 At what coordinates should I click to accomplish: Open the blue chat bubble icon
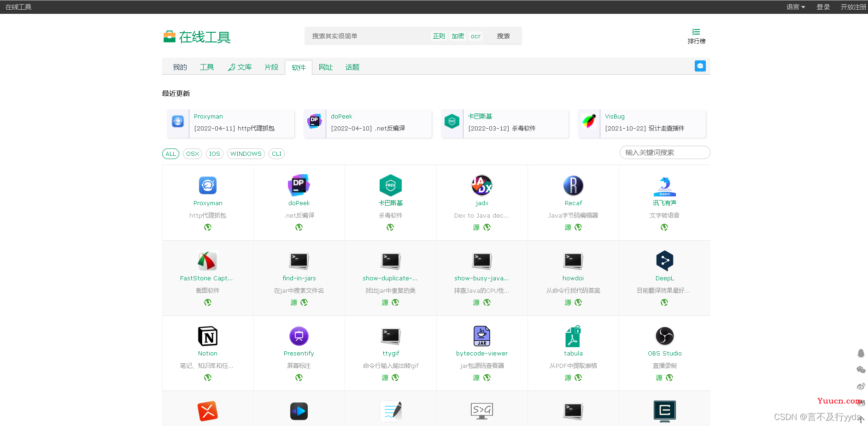pos(700,66)
